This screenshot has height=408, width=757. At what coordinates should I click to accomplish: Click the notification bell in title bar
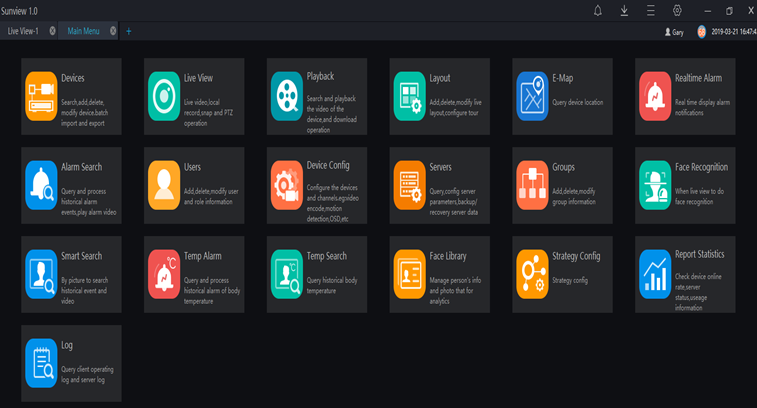click(x=598, y=10)
